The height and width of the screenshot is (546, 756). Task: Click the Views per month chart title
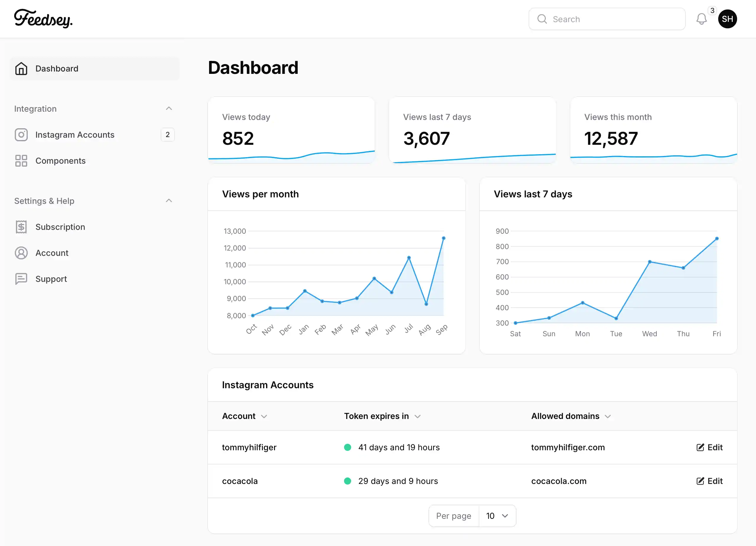tap(260, 194)
